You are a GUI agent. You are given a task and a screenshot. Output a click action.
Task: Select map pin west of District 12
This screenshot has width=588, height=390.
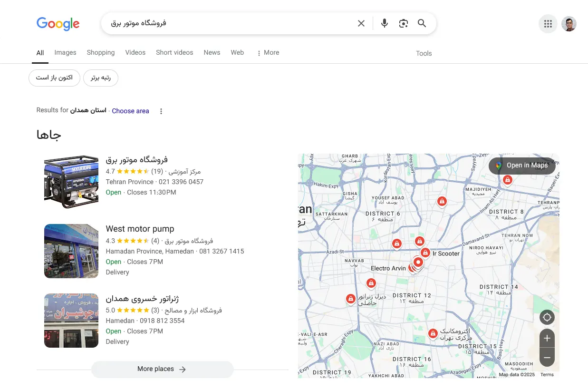coord(350,299)
